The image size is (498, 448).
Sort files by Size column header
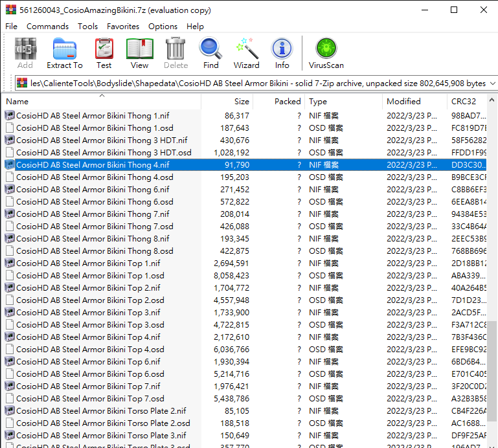(227, 101)
